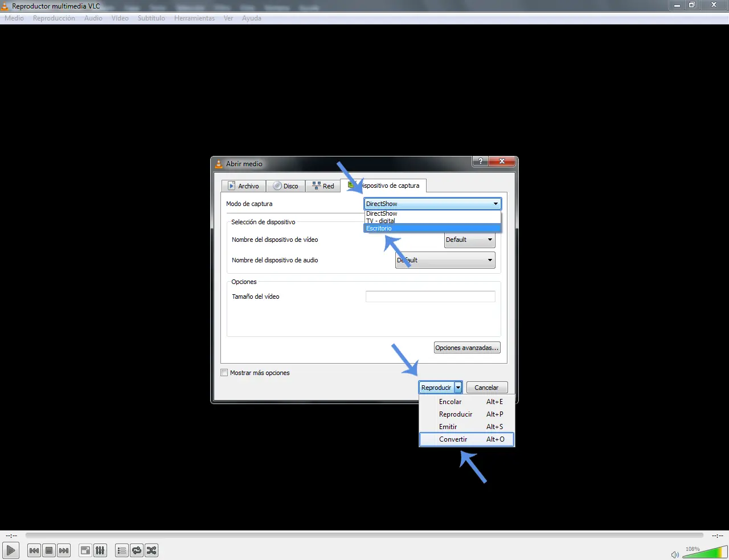Viewport: 729px width, 560px height.
Task: Open the Reproducción menu
Action: [54, 18]
